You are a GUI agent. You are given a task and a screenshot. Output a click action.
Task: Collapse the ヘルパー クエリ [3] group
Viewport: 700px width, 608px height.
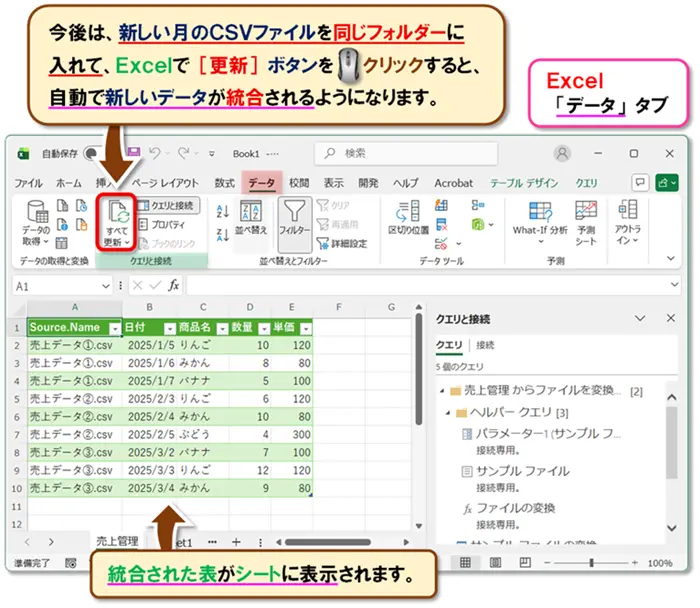point(448,412)
